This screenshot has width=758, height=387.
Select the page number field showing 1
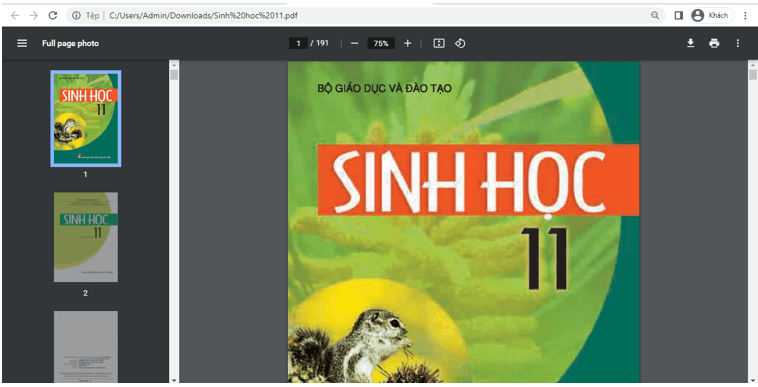298,43
